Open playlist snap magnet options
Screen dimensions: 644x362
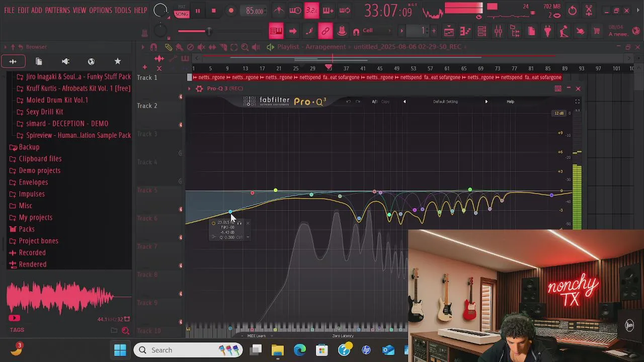point(154,47)
